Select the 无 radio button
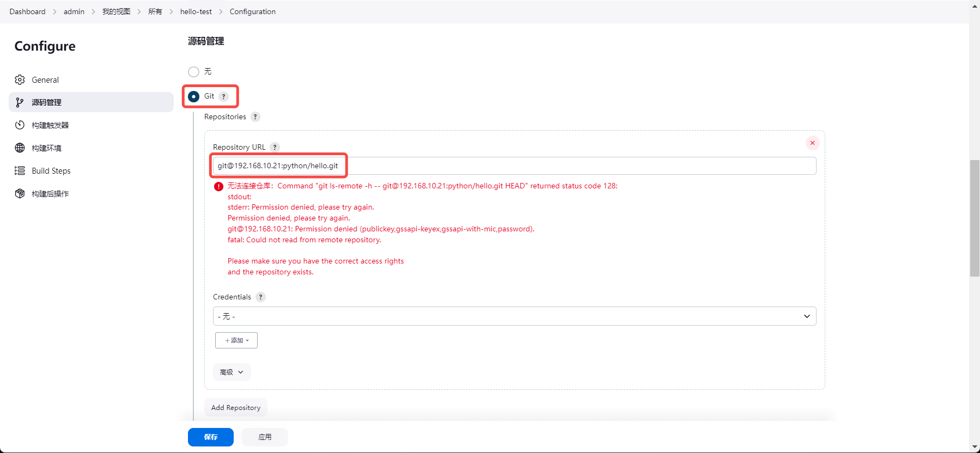Viewport: 980px width, 453px height. click(193, 72)
